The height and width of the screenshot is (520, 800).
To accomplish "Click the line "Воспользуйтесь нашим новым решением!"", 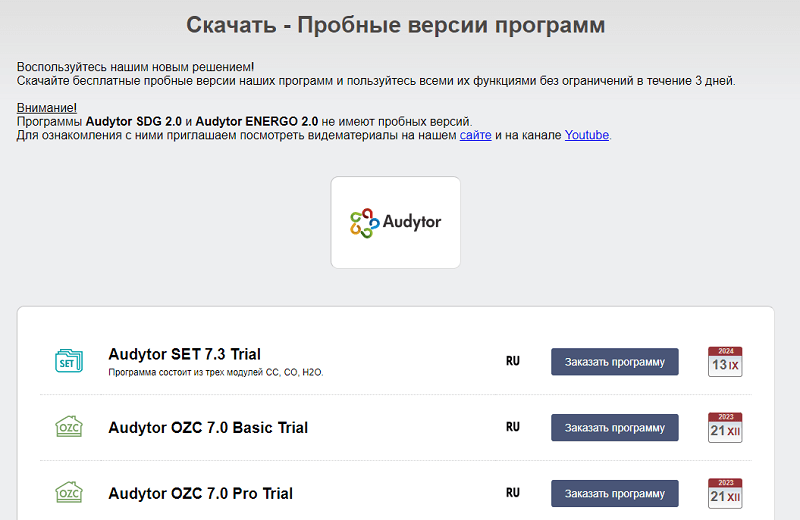I will coord(135,67).
